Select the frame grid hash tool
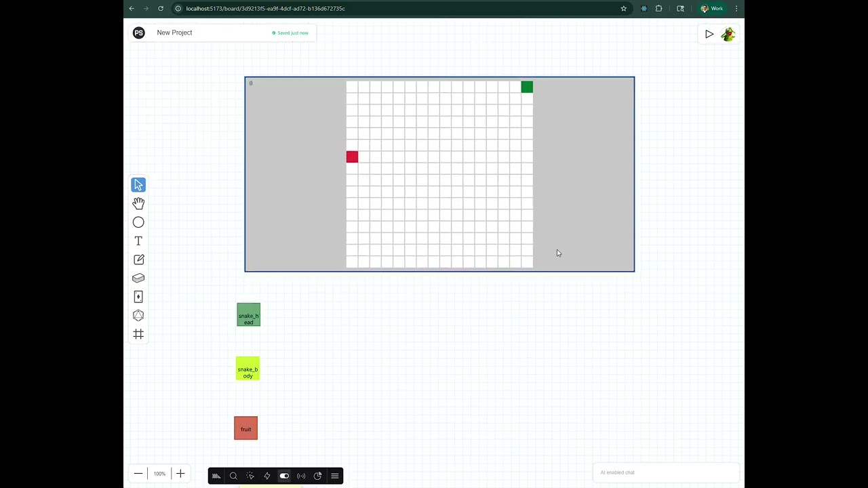The height and width of the screenshot is (488, 868). click(x=138, y=334)
